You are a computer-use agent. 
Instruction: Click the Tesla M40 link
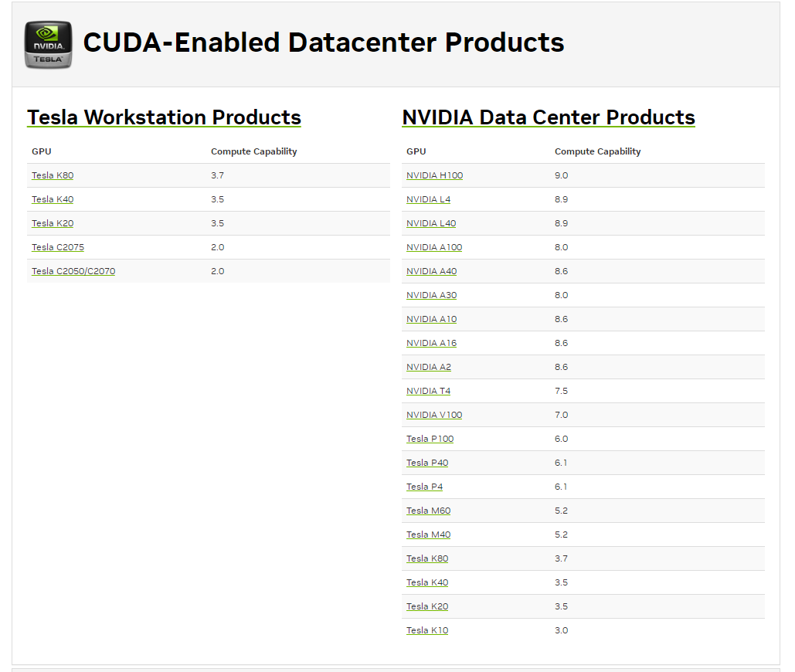coord(428,535)
